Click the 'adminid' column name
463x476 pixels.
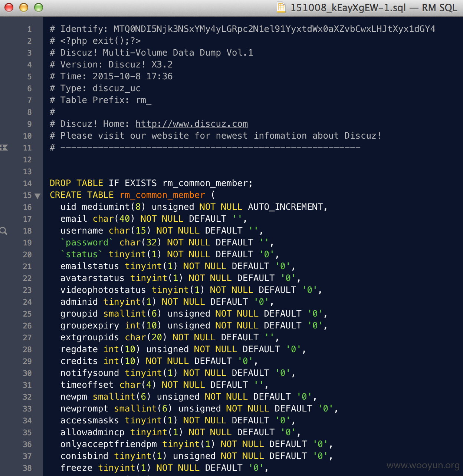point(79,302)
